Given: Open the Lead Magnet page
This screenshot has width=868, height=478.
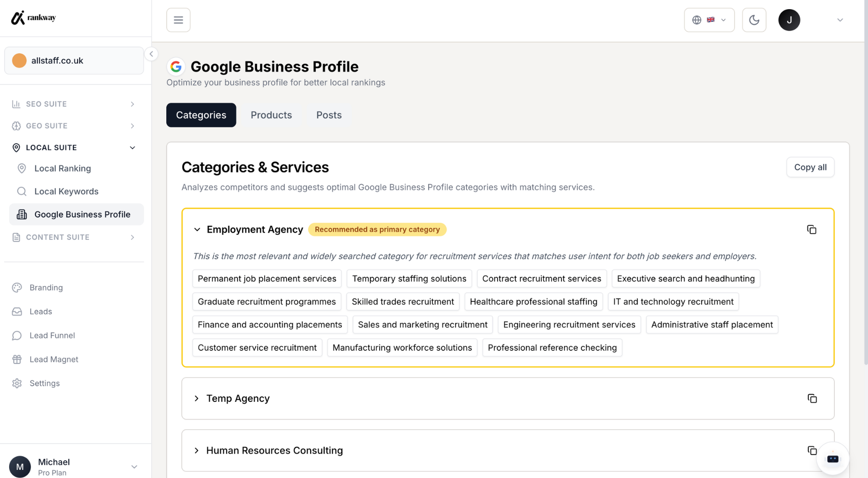Looking at the screenshot, I should coord(54,359).
